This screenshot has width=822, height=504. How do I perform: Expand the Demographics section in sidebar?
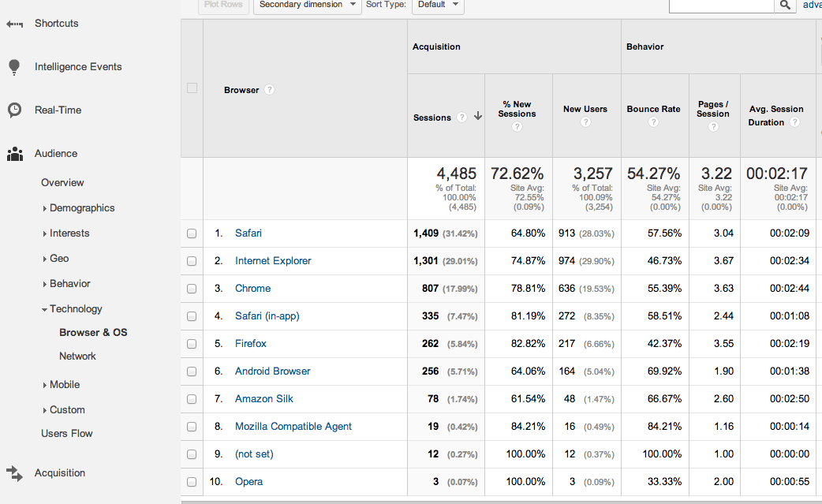(x=81, y=208)
